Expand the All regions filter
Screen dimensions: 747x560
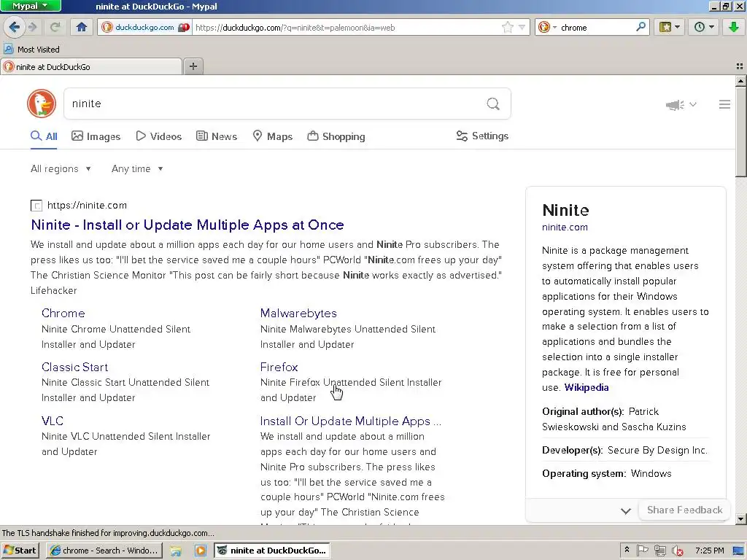[x=61, y=168]
